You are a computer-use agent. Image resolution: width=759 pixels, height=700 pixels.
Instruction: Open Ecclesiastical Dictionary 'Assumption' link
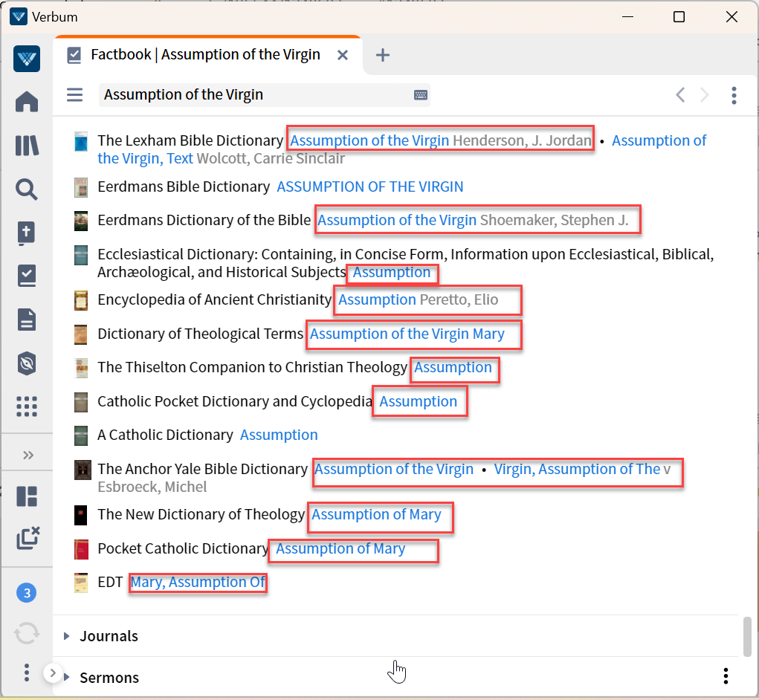click(x=392, y=273)
